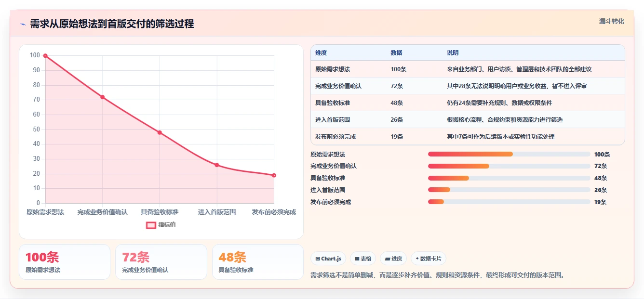This screenshot has width=644, height=299.
Task: Click the chart point for 发布前必须完成
Action: [x=274, y=175]
